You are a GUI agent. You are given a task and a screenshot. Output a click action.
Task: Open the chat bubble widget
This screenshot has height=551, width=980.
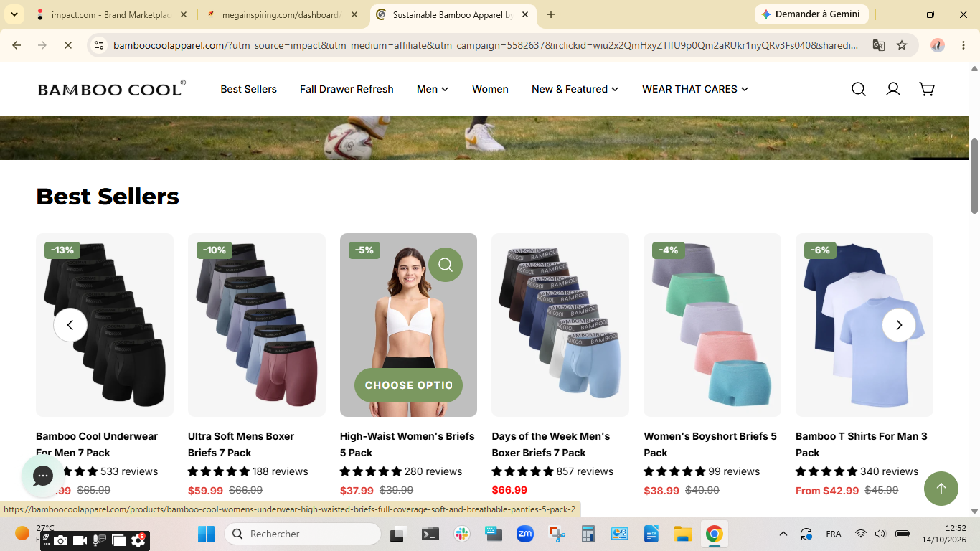(x=42, y=476)
